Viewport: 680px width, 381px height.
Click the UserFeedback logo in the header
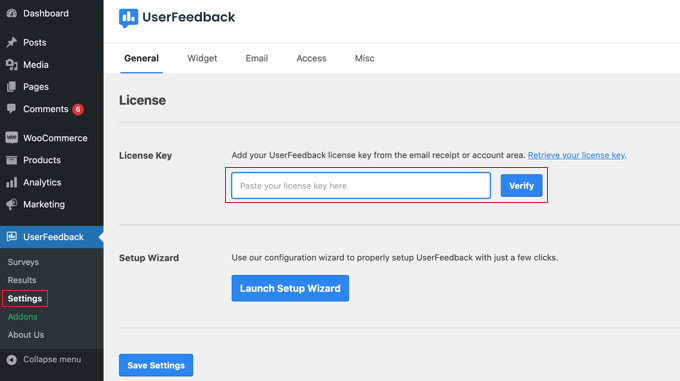(177, 17)
